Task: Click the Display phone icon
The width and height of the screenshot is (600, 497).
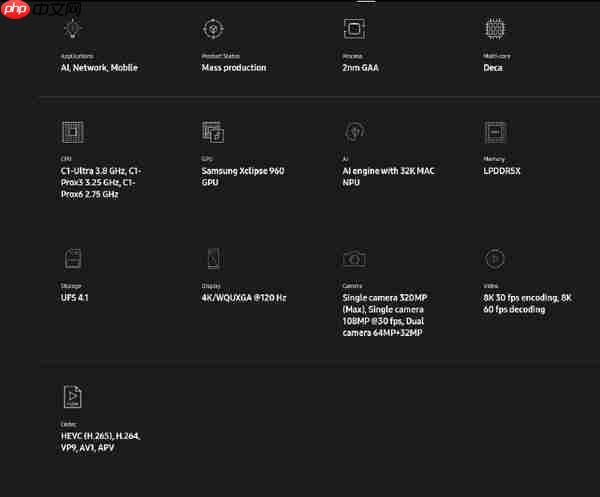Action: (213, 258)
